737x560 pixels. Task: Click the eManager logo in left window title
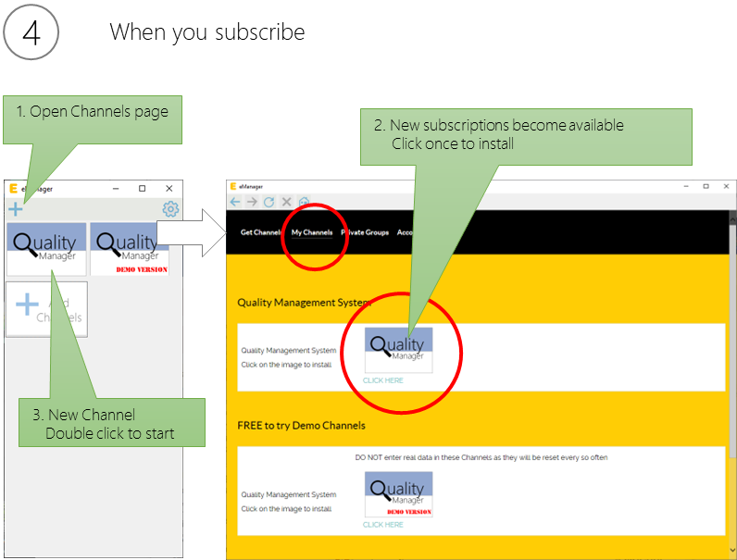13,188
